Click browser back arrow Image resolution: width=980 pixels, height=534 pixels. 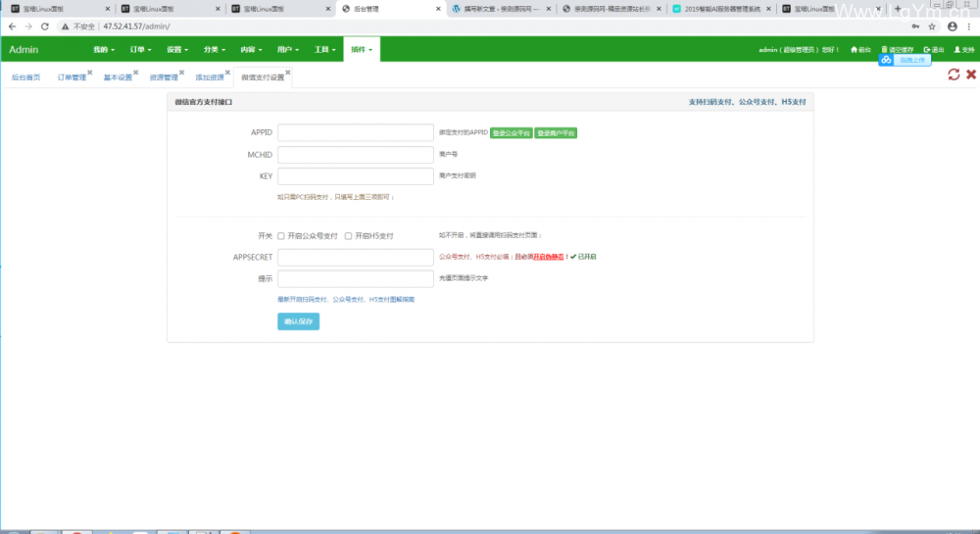tap(13, 26)
